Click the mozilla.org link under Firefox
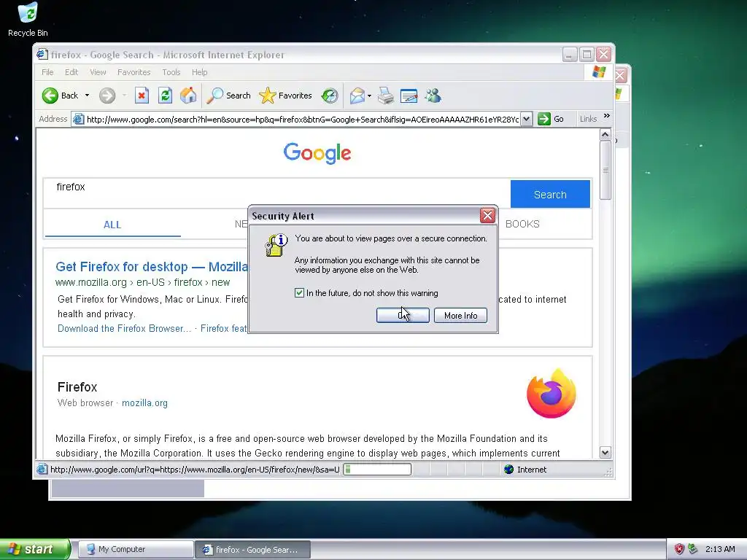747x560 pixels. (x=145, y=402)
